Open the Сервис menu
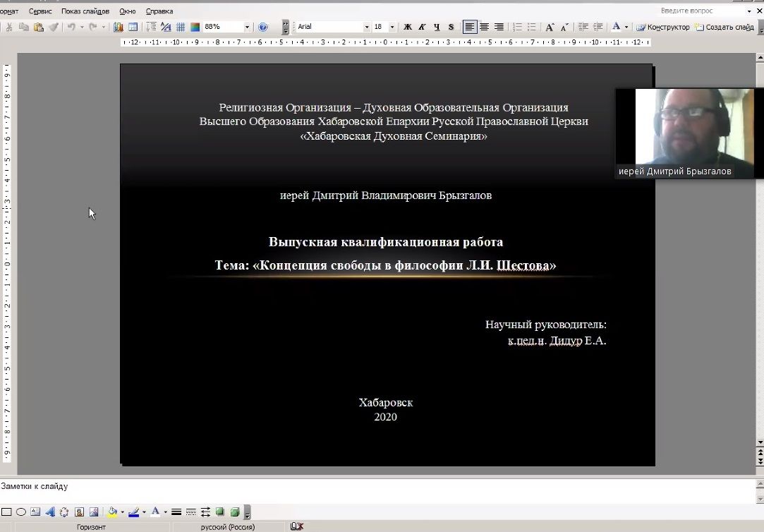 click(x=40, y=11)
